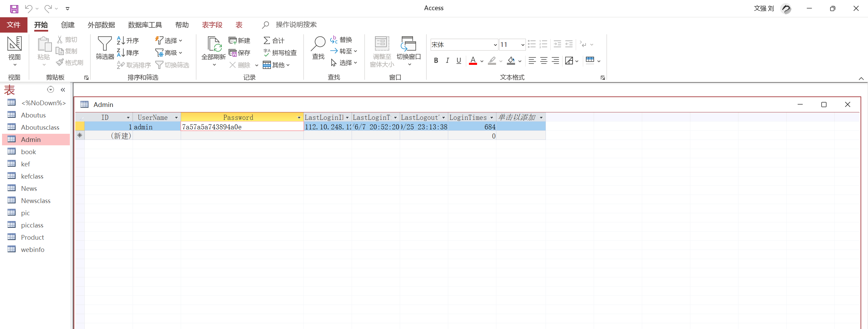Toggle Bold formatting
The image size is (868, 329).
point(436,60)
